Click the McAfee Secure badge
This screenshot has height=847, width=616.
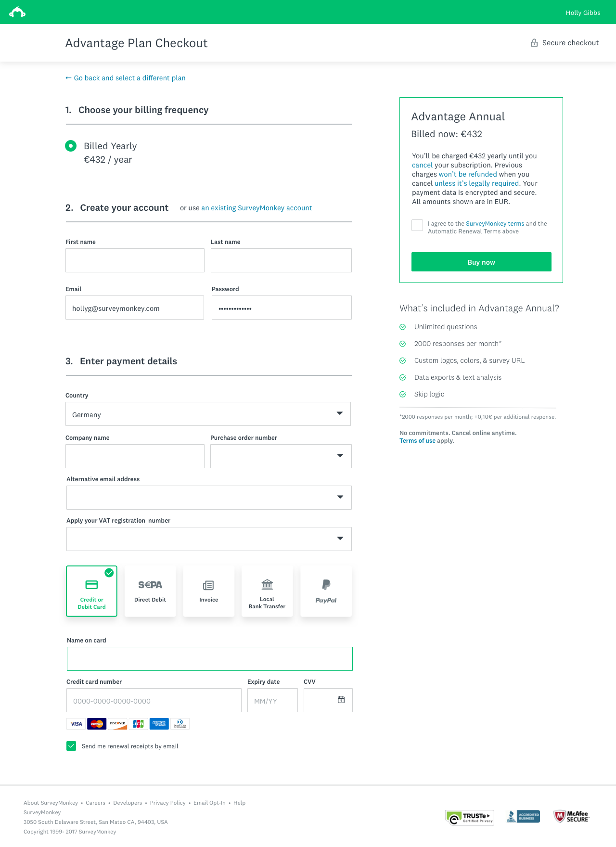click(572, 816)
